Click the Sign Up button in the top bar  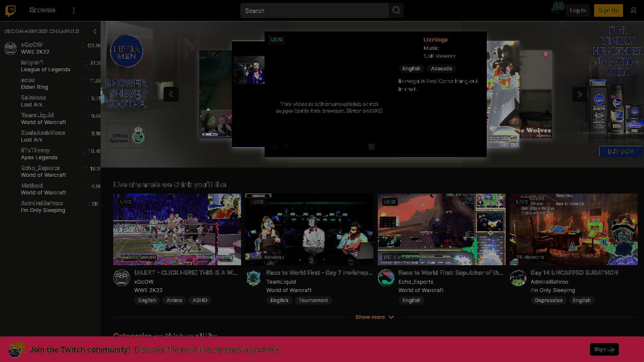608,10
